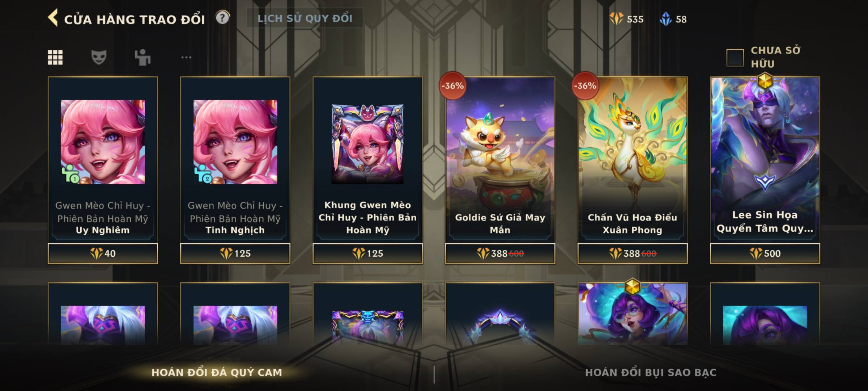Select the purple-haired glasses skin card in second row
Image resolution: width=868 pixels, height=391 pixels.
pyautogui.click(x=632, y=314)
